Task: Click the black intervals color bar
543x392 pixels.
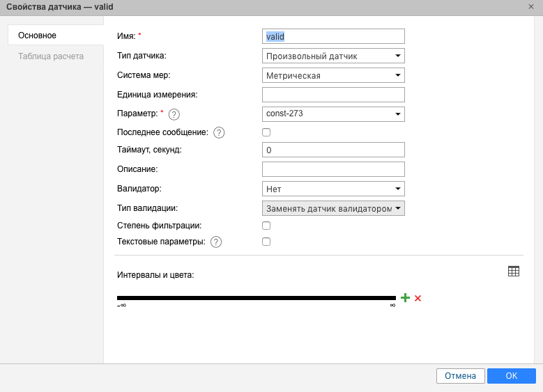Action: click(x=256, y=298)
